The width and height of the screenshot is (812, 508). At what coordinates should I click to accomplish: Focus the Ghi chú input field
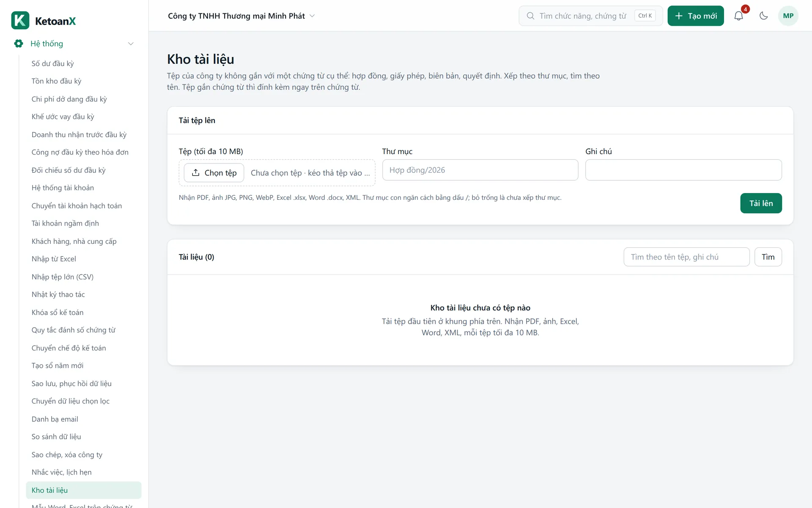(683, 170)
